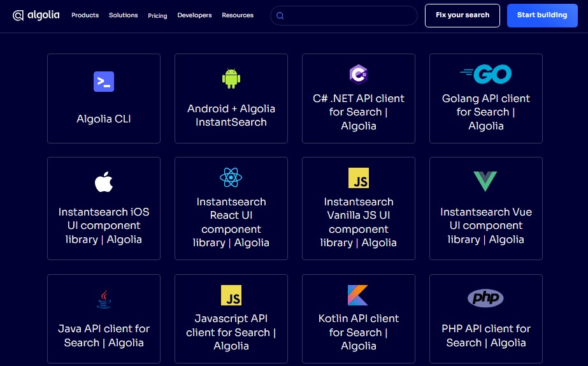Image resolution: width=588 pixels, height=366 pixels.
Task: Open Instantsearch React UI component library text
Action: click(231, 223)
